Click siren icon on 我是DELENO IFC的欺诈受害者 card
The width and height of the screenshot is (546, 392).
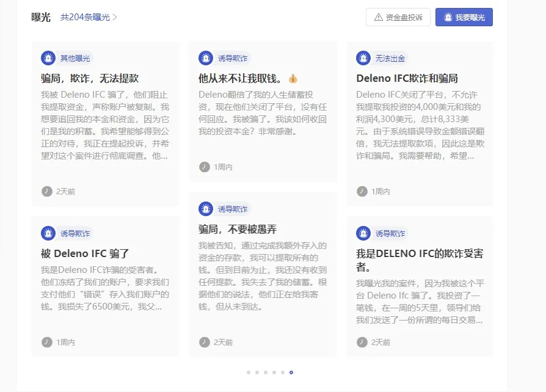pos(363,233)
